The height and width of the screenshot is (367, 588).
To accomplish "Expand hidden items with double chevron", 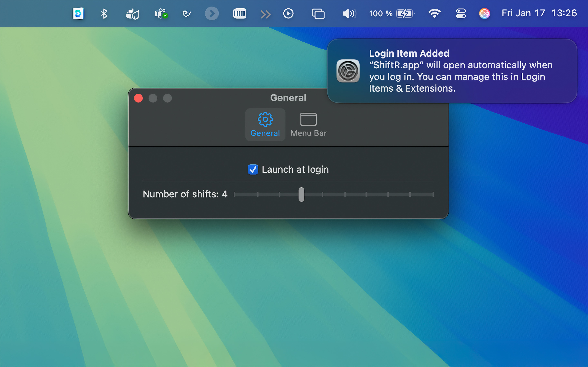I will (x=265, y=14).
